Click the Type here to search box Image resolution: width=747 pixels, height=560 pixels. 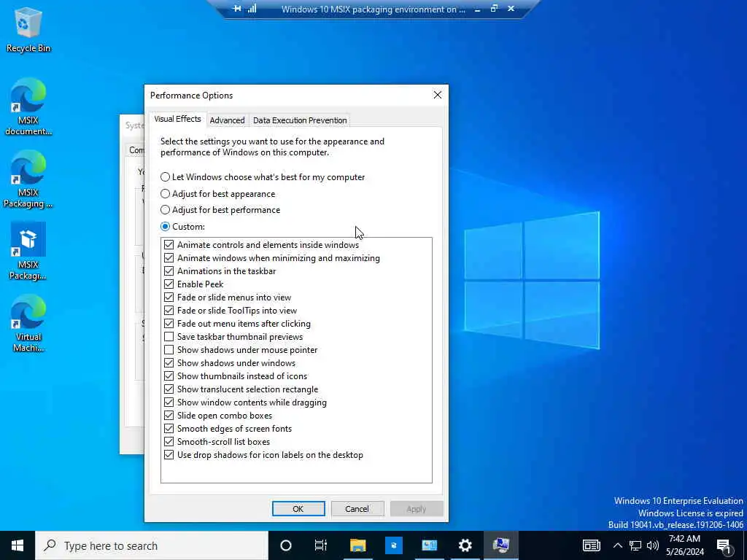coord(152,545)
